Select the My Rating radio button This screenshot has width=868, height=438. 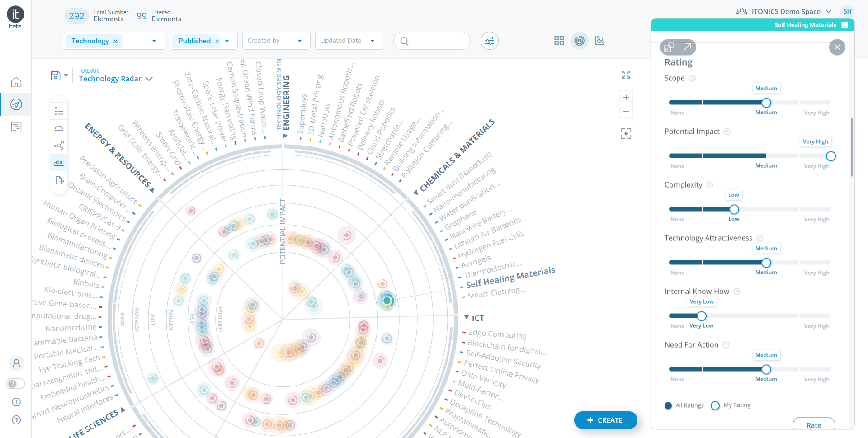tap(715, 405)
